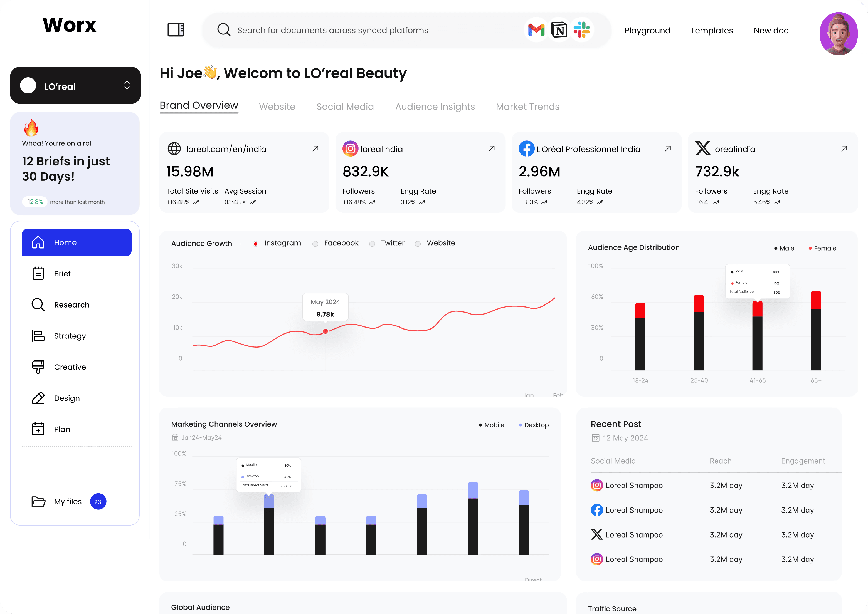This screenshot has width=868, height=614.
Task: Expand the LO'real brand switcher chevrons
Action: pyautogui.click(x=127, y=85)
